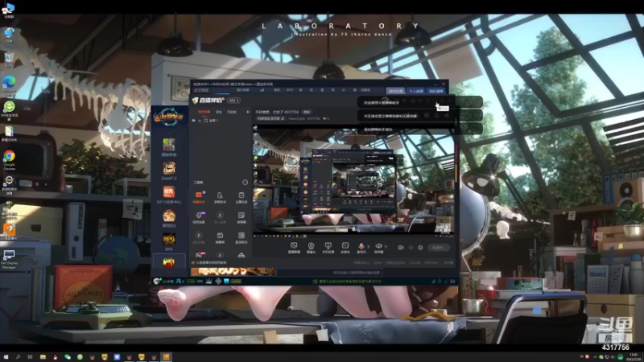Click the start live button
Viewport: 644px width, 362px height.
pos(438,248)
